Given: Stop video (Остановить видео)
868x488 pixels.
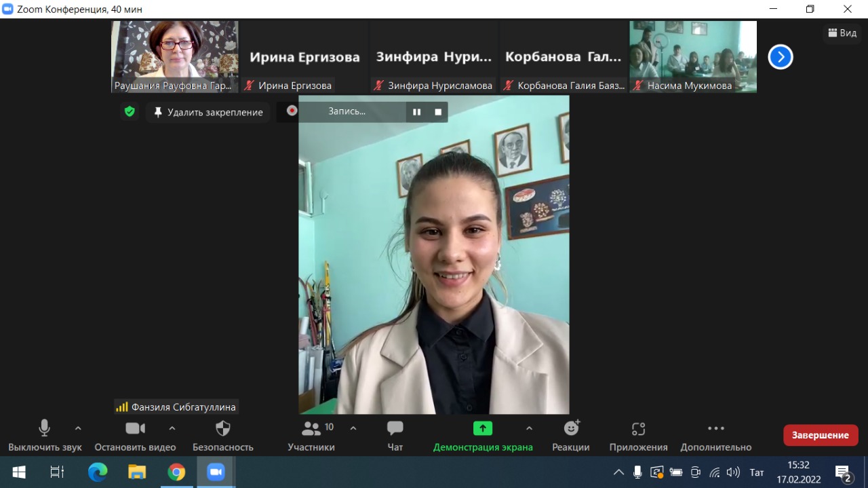Looking at the screenshot, I should click(135, 428).
